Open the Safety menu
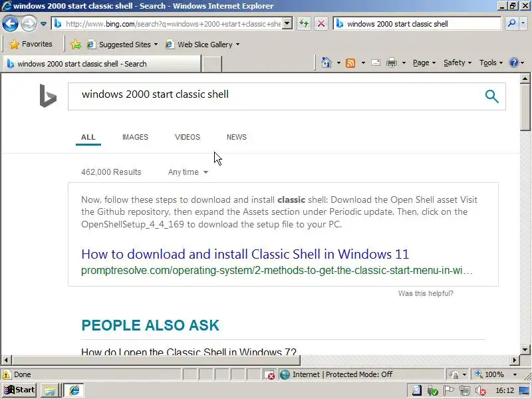The width and height of the screenshot is (532, 399). pos(458,63)
